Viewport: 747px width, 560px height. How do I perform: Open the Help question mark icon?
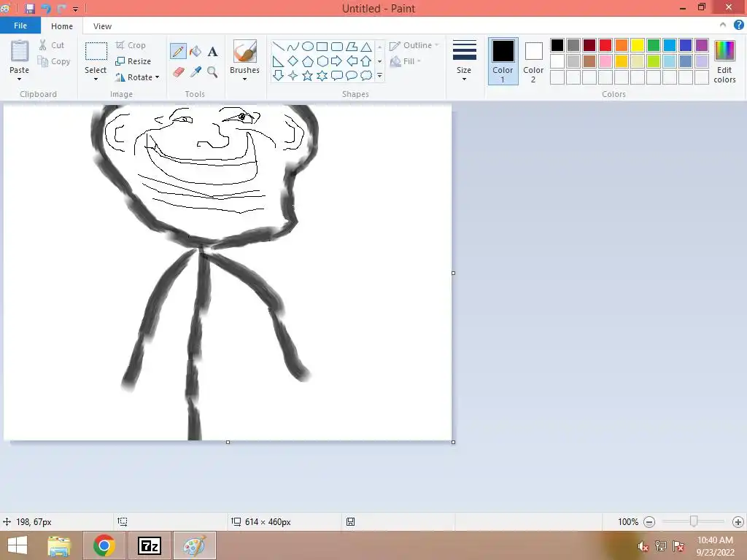coord(738,26)
